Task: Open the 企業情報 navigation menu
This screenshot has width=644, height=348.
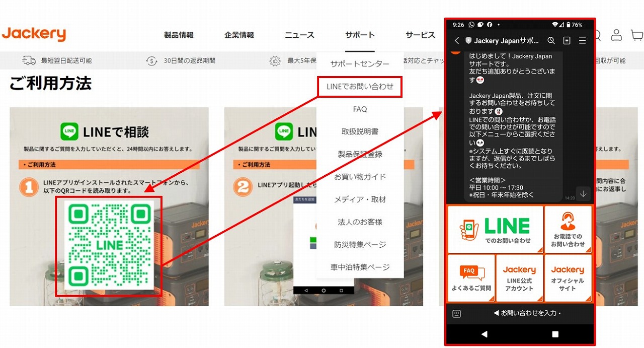Action: click(x=239, y=35)
